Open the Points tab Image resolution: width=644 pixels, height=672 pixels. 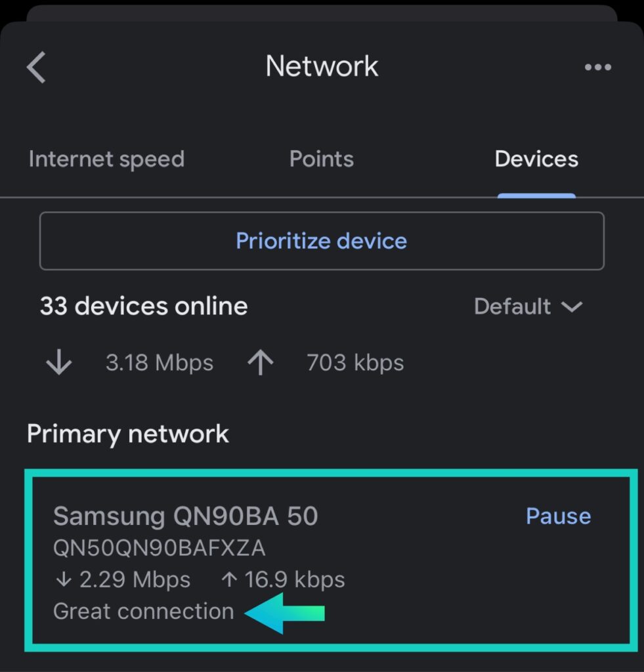(321, 159)
